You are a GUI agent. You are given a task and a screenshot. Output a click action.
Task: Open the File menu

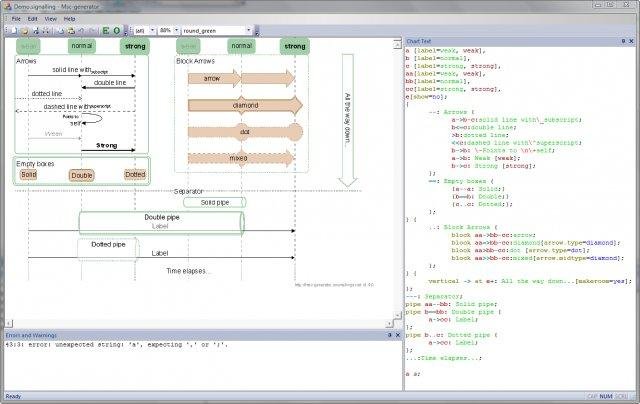[16, 18]
